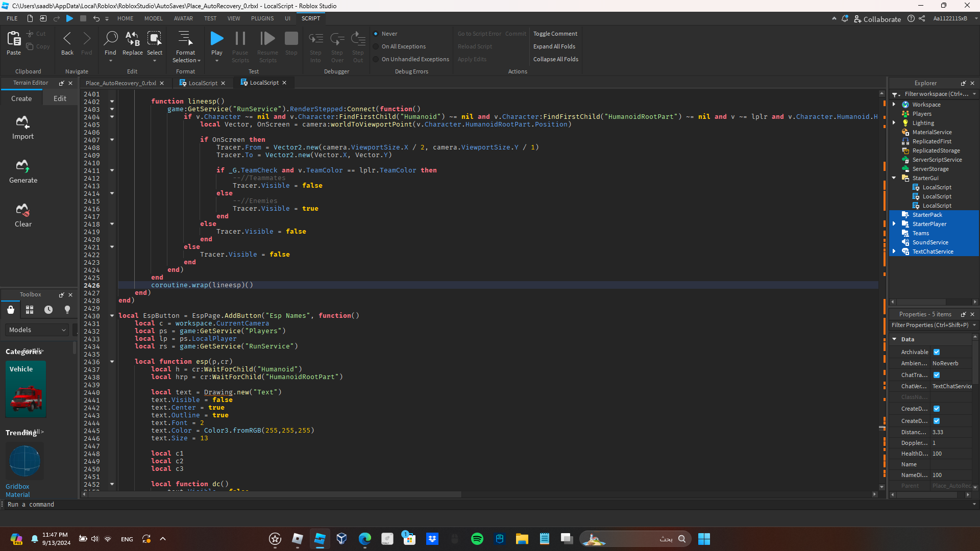Screen dimensions: 980x551
Task: Open the Terrain Editor Edit tab
Action: [x=60, y=98]
